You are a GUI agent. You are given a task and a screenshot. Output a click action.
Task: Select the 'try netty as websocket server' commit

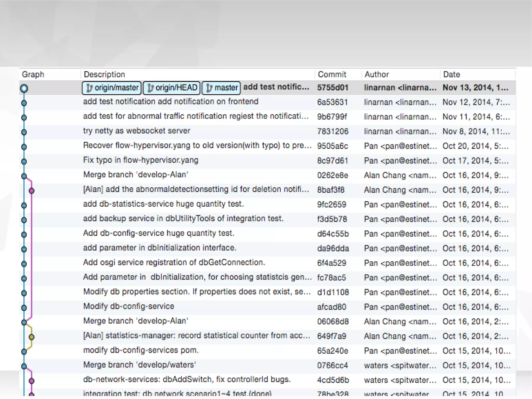tap(137, 131)
